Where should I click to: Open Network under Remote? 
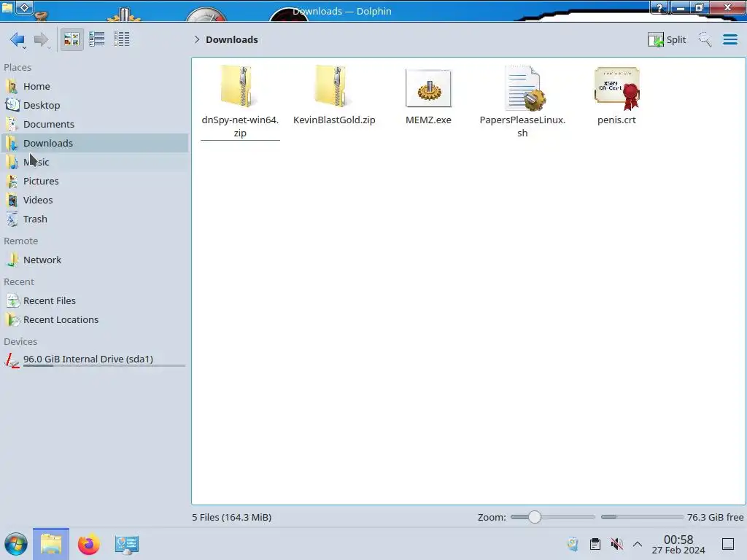[x=94, y=260]
